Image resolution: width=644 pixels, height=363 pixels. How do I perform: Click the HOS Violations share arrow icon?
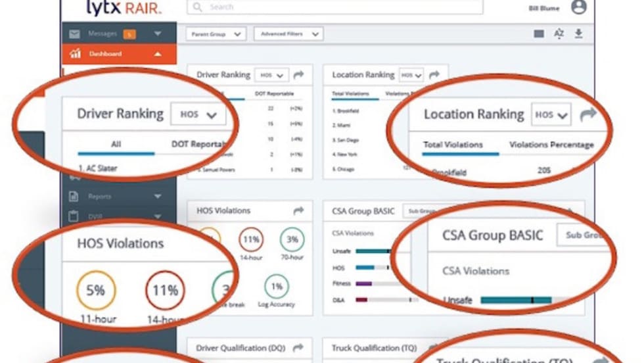point(298,210)
